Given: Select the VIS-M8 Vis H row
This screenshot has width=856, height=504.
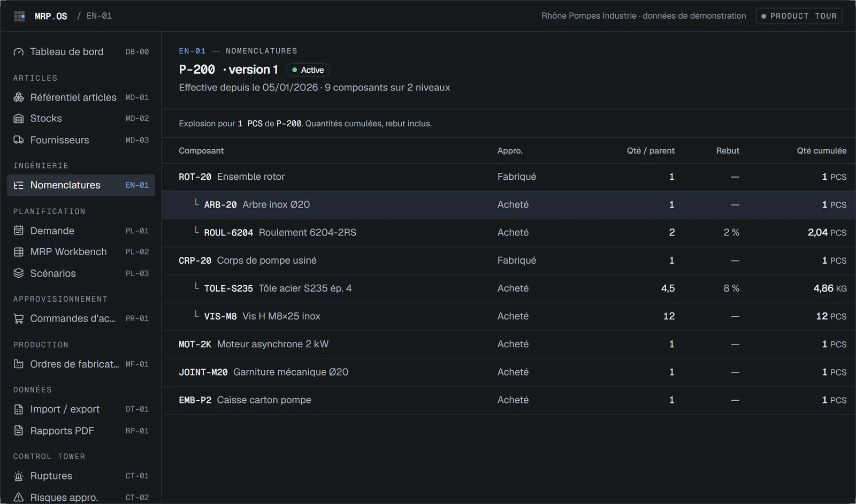Looking at the screenshot, I should (509, 317).
